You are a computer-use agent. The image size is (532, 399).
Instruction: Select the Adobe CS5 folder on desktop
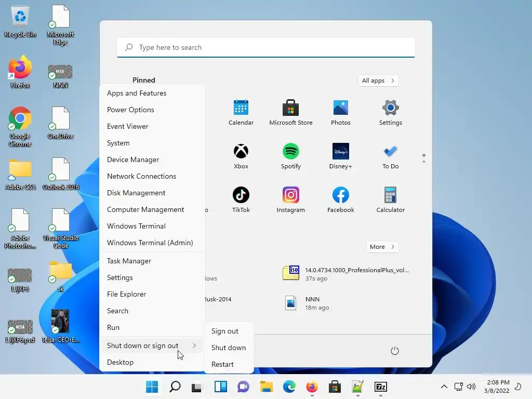click(x=20, y=175)
